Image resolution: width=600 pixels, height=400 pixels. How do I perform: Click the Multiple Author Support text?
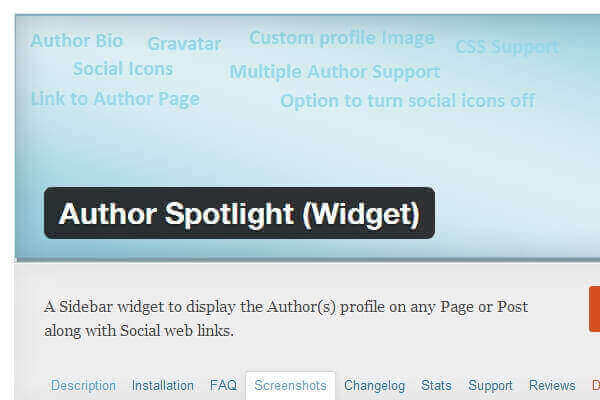(335, 72)
